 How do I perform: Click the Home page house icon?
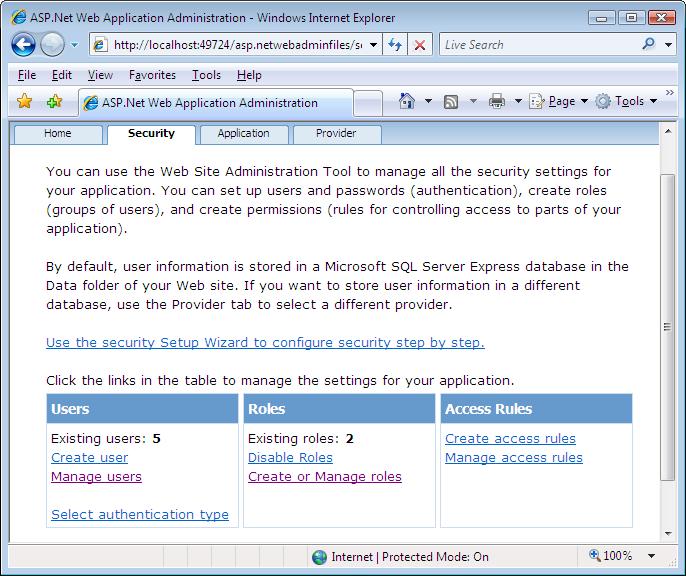pos(407,101)
